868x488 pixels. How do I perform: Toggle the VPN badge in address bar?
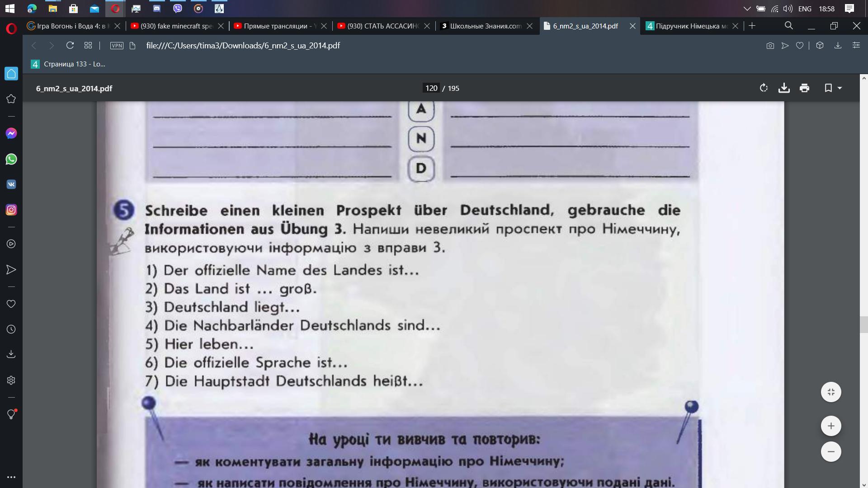click(x=117, y=46)
